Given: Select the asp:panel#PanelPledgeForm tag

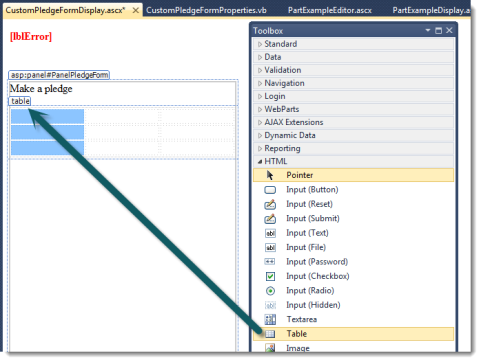Looking at the screenshot, I should [x=59, y=75].
